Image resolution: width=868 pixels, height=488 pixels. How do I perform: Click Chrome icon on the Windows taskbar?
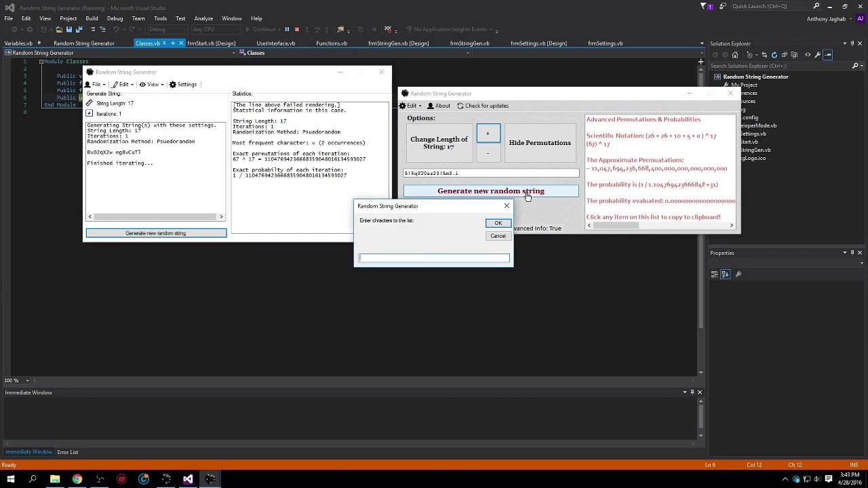[x=77, y=479]
